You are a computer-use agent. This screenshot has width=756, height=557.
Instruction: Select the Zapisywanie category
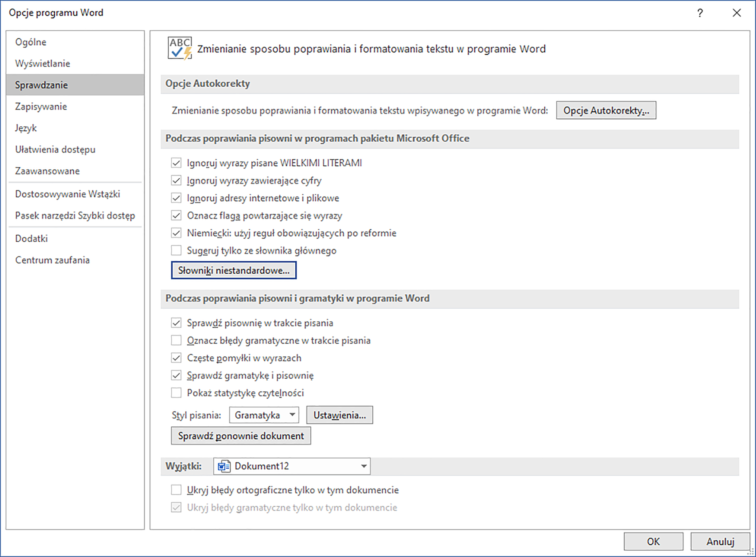click(x=75, y=107)
